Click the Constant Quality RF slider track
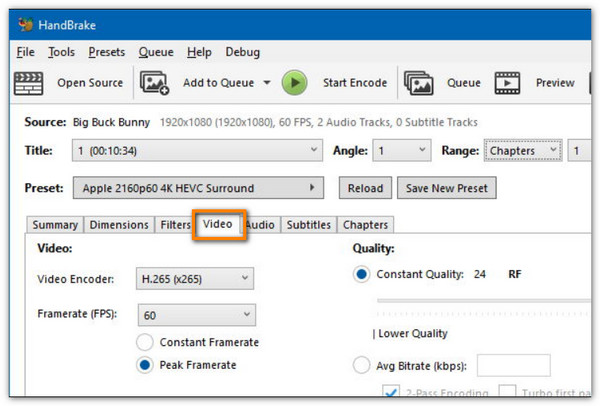The height and width of the screenshot is (406, 600). 484,301
